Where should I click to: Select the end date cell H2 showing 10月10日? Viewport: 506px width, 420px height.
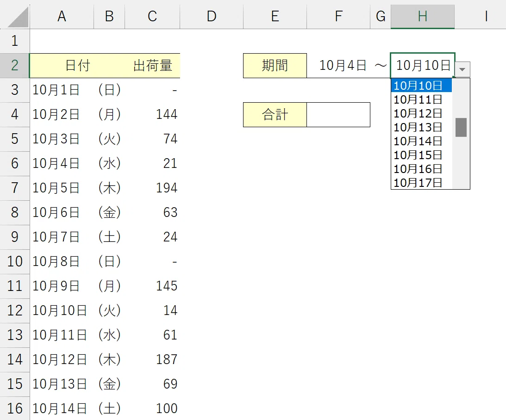click(x=422, y=66)
